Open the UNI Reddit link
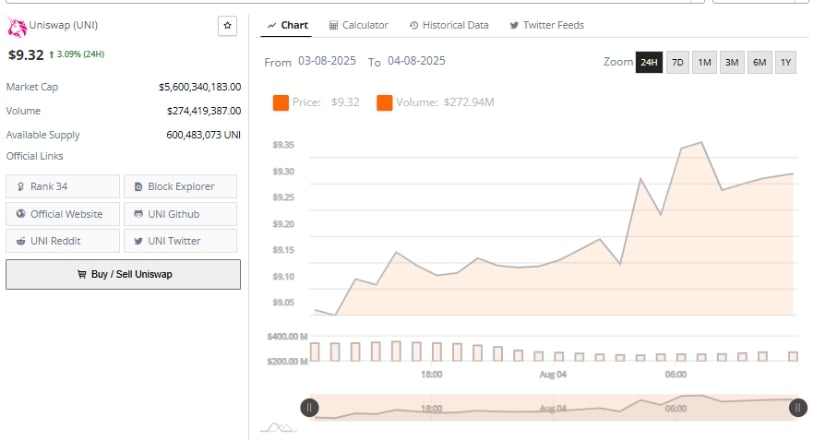 pos(63,241)
